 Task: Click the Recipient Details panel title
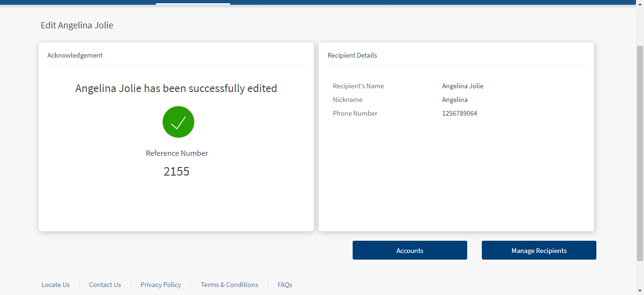[352, 55]
